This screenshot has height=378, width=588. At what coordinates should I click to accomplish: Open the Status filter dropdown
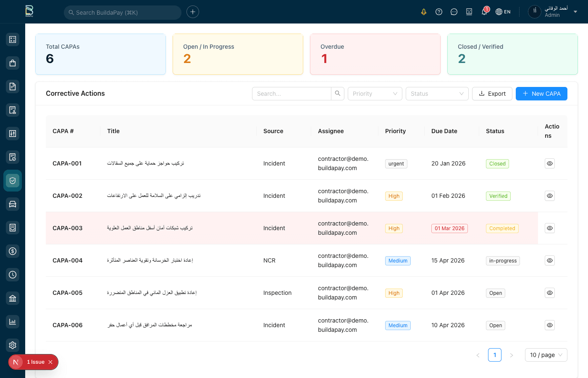[437, 94]
